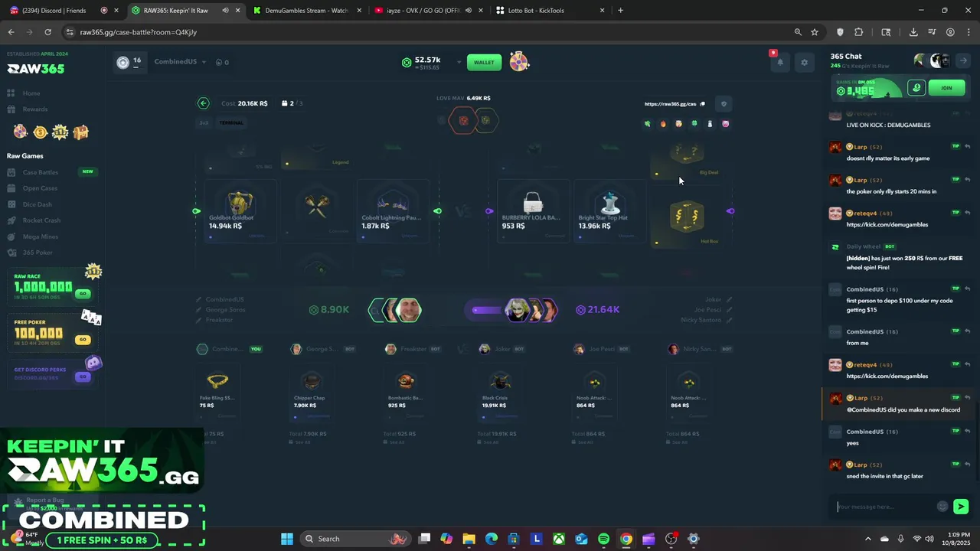This screenshot has height=551, width=980.
Task: Click the treasure chest rewards icon
Action: pos(80,132)
